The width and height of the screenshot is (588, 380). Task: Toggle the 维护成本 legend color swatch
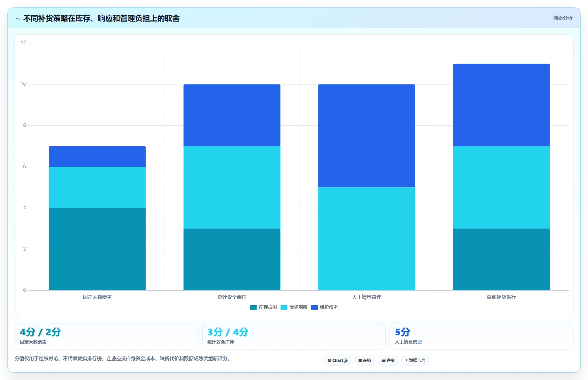pos(314,307)
